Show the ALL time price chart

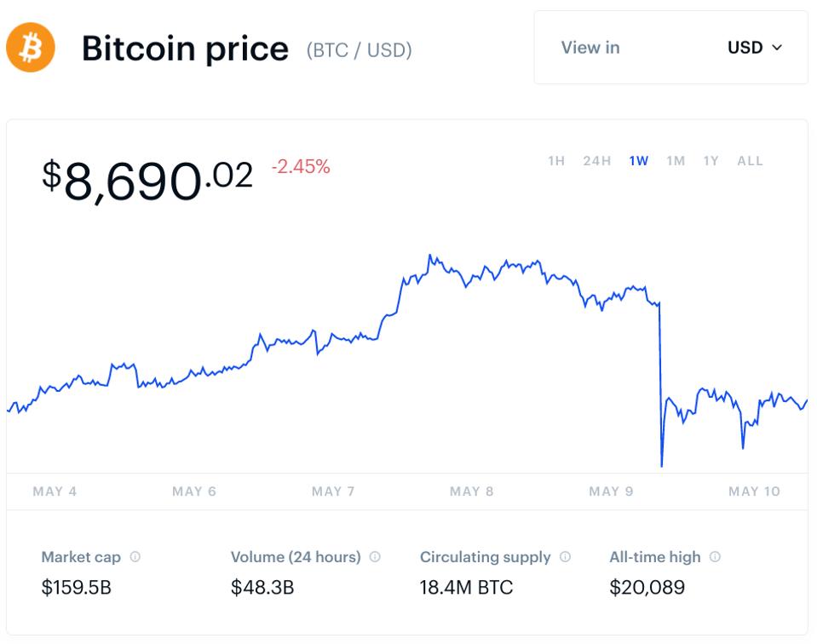click(750, 161)
